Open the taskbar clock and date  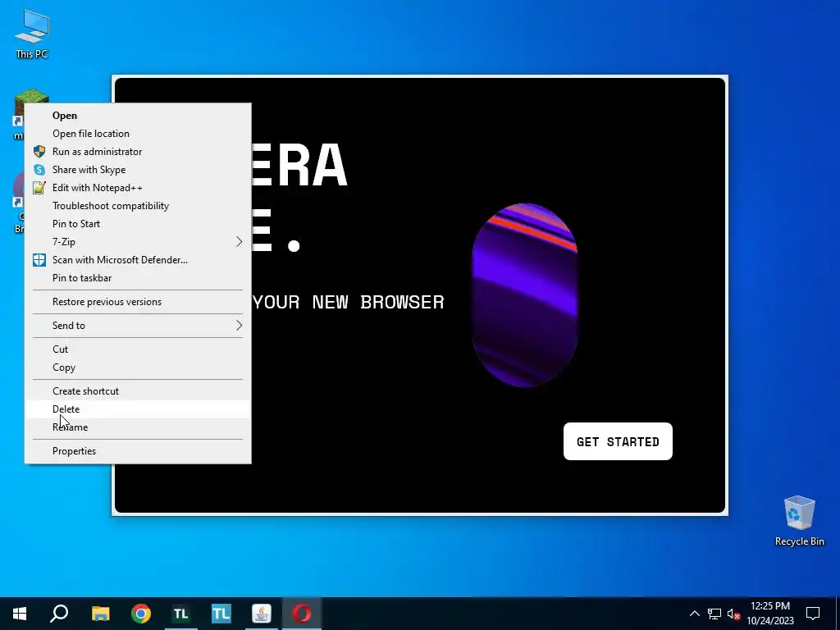[770, 614]
